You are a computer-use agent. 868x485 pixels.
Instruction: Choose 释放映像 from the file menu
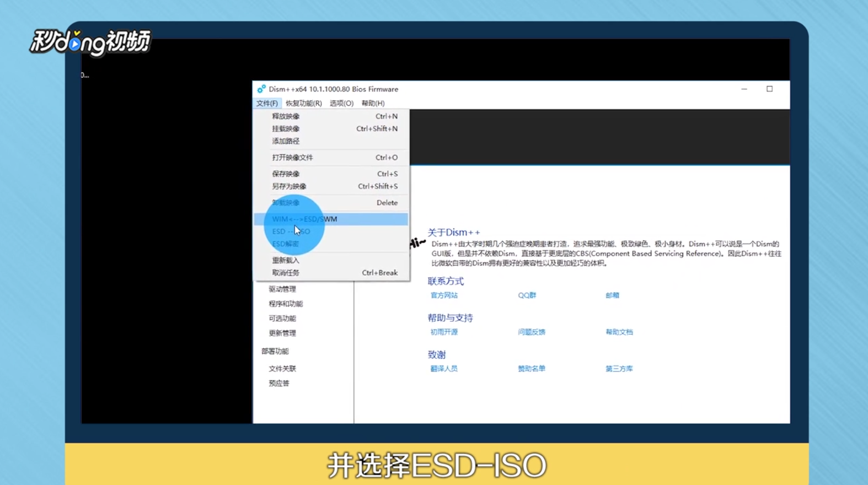click(x=331, y=116)
